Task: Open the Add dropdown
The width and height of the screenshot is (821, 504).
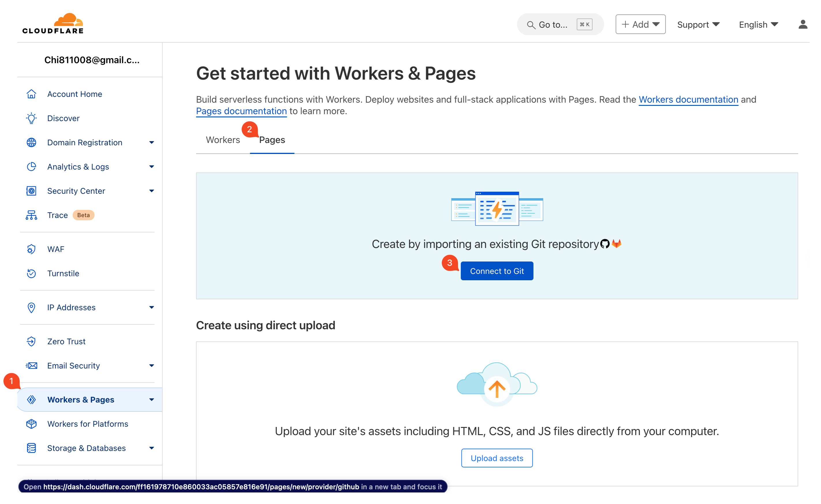Action: [640, 24]
